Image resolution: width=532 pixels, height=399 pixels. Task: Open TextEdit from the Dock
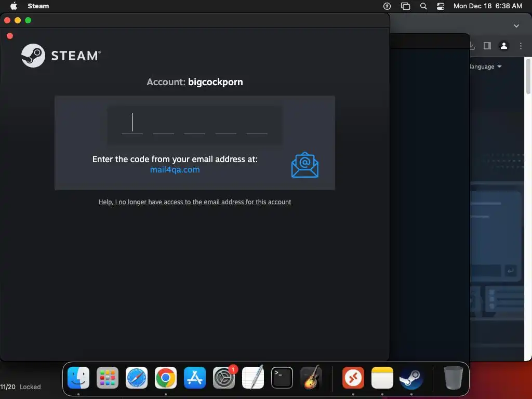click(253, 378)
